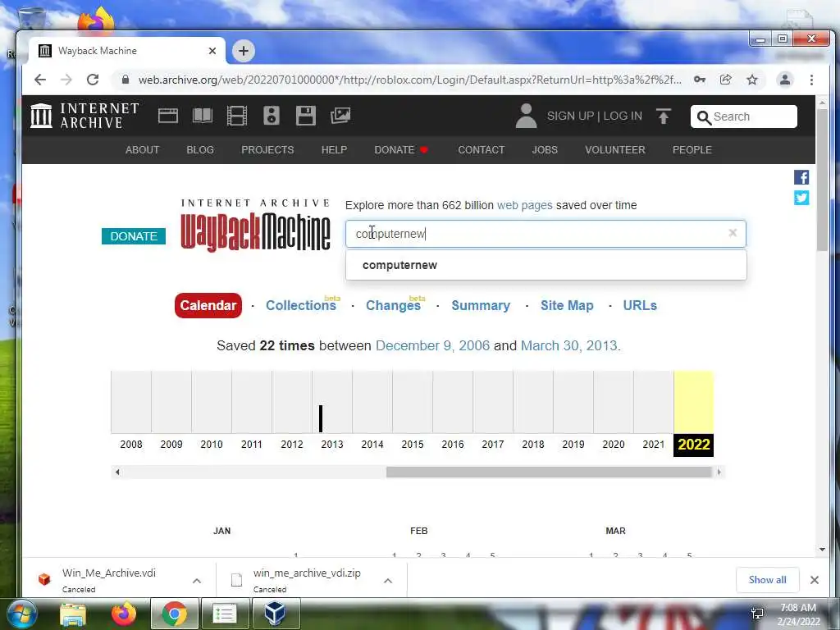Click the web pages link
Screen dimensions: 840x630
click(x=524, y=205)
